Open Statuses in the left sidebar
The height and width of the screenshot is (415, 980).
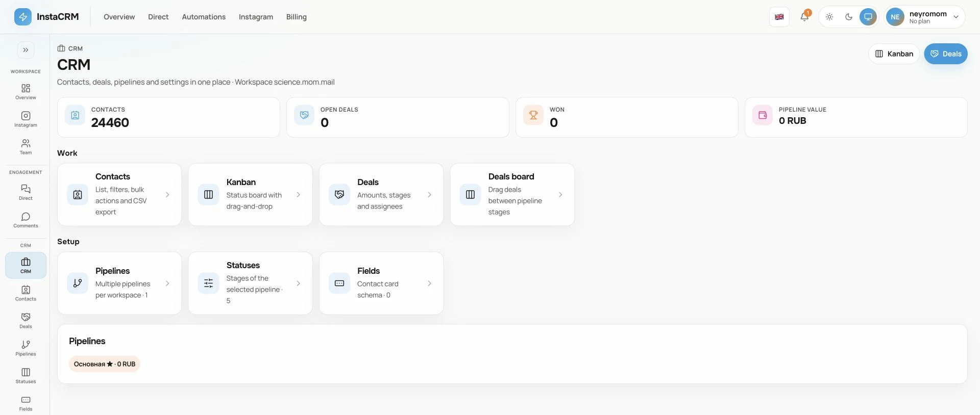(26, 376)
